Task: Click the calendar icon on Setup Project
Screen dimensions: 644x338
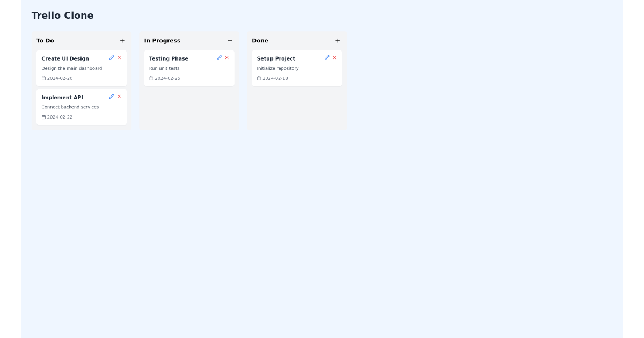Action: (259, 78)
